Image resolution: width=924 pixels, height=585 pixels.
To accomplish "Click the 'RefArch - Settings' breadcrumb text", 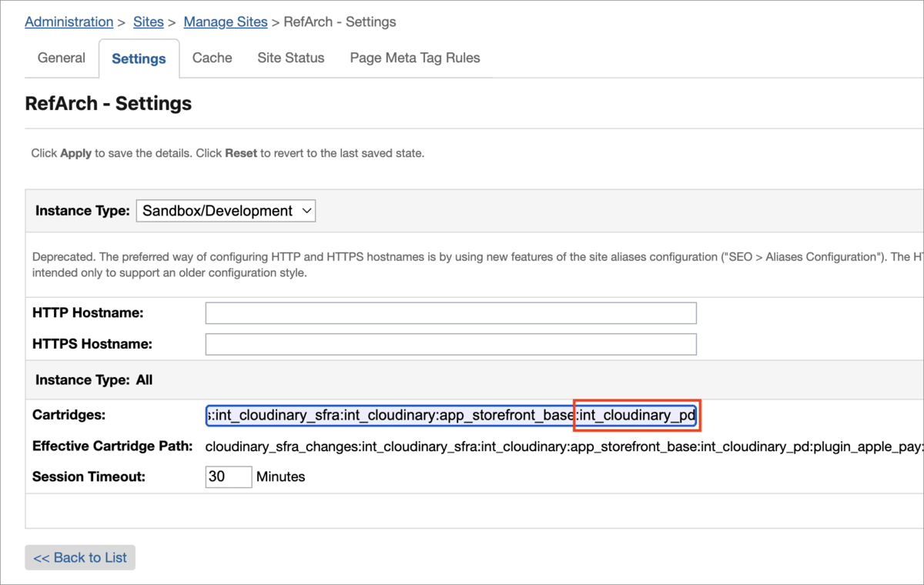I will point(340,22).
